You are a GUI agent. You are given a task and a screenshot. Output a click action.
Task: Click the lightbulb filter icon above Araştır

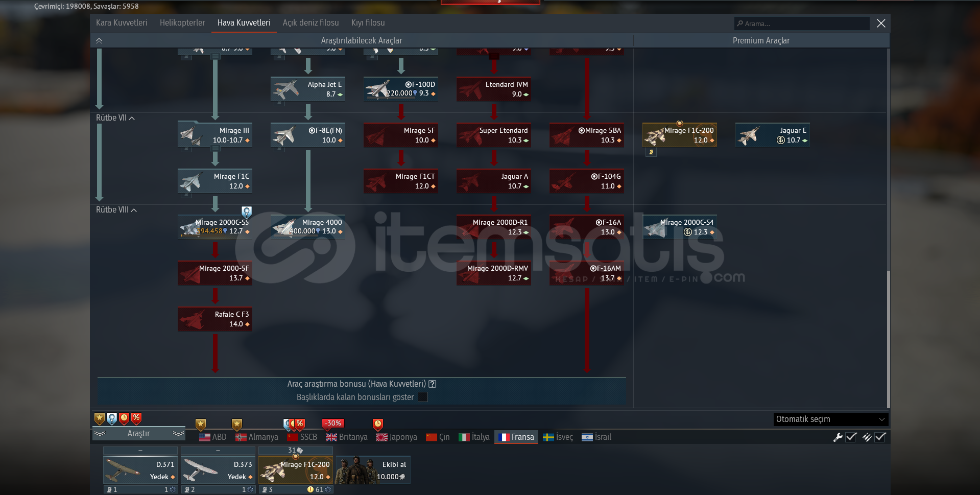tap(112, 419)
